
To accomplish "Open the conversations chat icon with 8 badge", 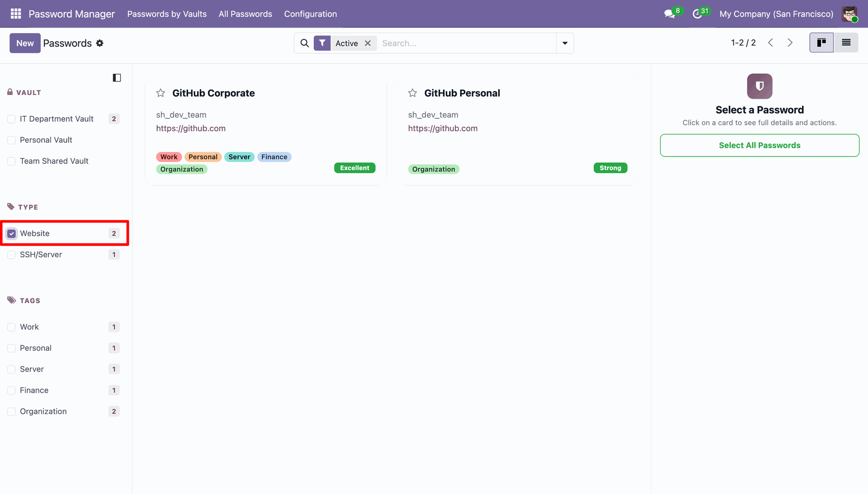I will pyautogui.click(x=670, y=14).
